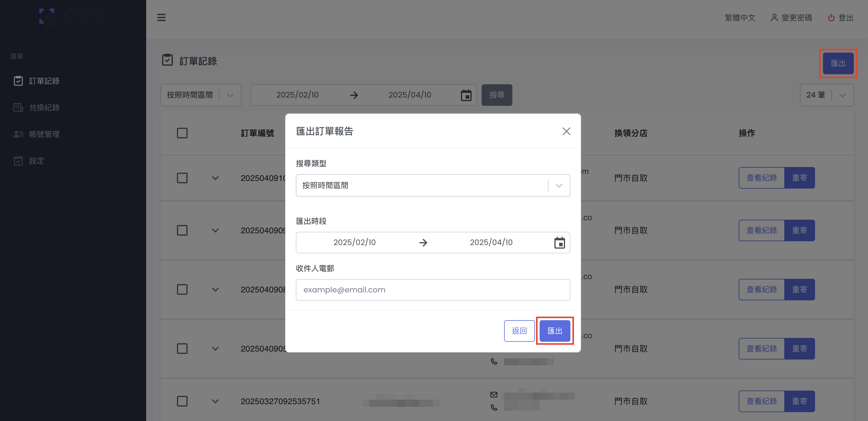Click 變更密碼 in the top bar
Viewport: 868px width, 421px height.
click(x=797, y=17)
